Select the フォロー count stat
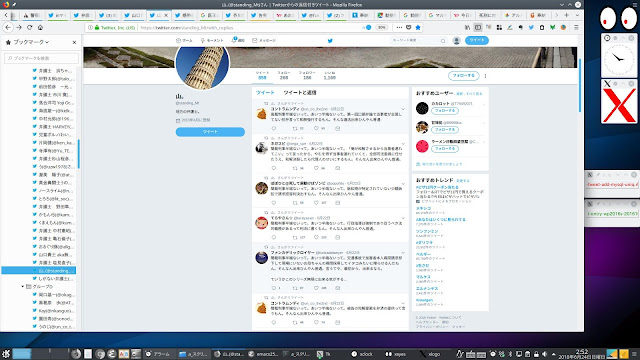The height and width of the screenshot is (360, 640). (284, 75)
